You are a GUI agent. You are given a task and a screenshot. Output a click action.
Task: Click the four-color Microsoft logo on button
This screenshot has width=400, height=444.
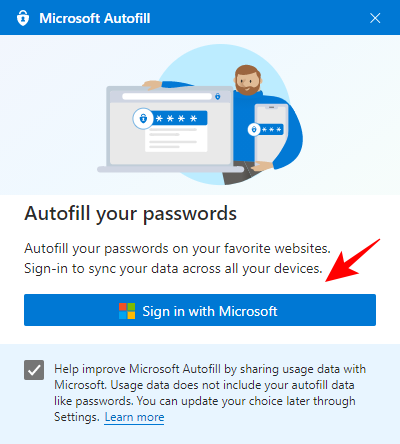tap(127, 311)
